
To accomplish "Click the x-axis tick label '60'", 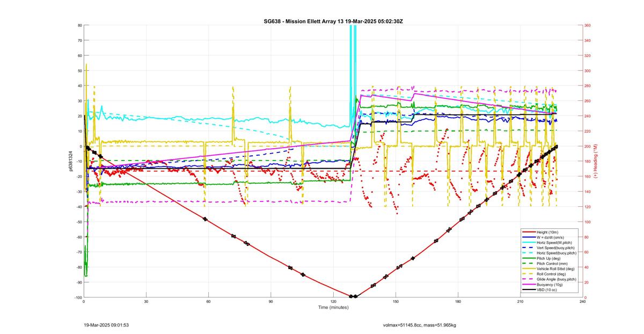I will point(208,302).
